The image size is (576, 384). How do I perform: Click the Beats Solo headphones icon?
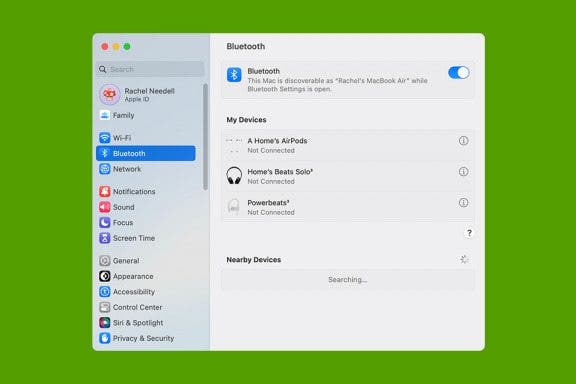tap(234, 176)
